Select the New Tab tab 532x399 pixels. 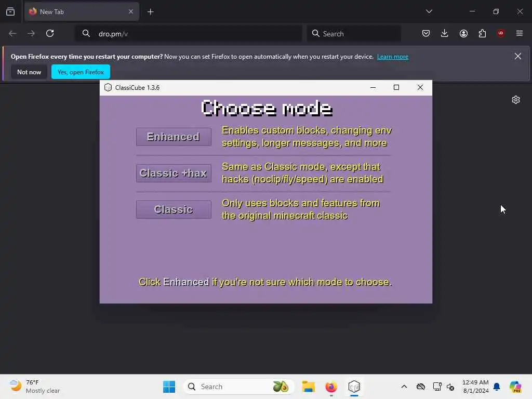tap(82, 11)
